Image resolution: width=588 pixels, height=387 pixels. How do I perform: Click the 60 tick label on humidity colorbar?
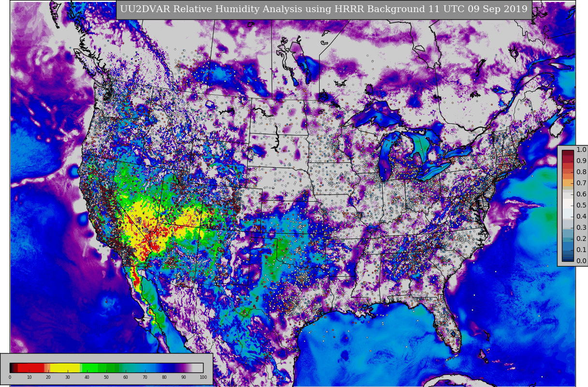126,377
